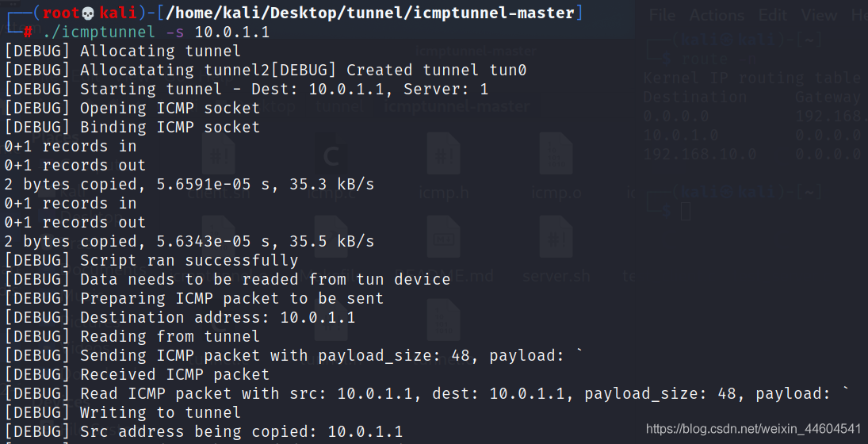Viewport: 868px width, 444px height.
Task: Select the client.sh file icon
Action: [x=218, y=164]
